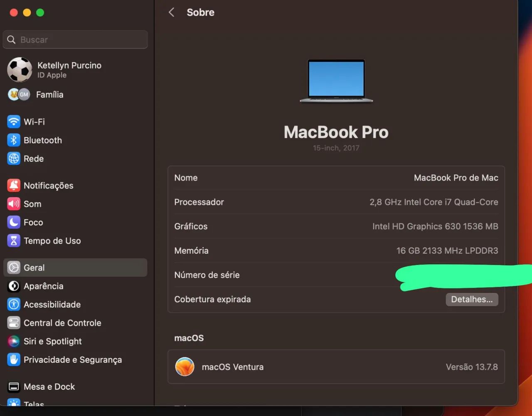Open Ketellyn Purcino ID Apple entry
The width and height of the screenshot is (532, 416).
[75, 69]
